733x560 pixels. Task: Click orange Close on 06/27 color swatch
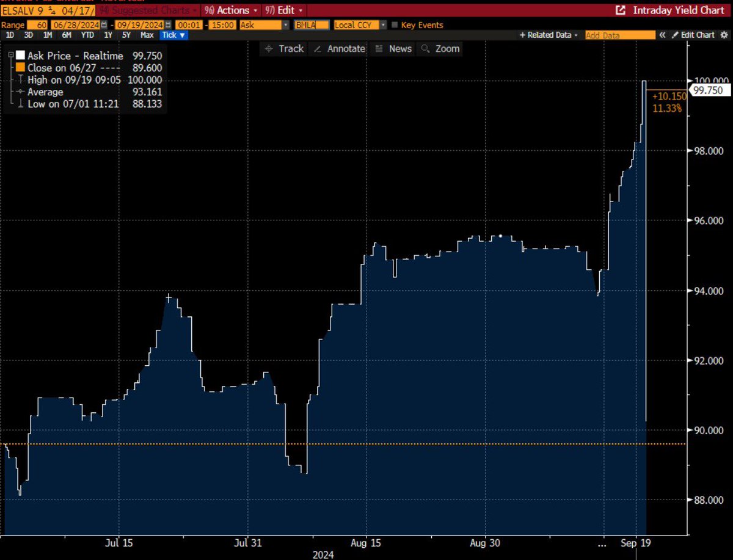[20, 68]
